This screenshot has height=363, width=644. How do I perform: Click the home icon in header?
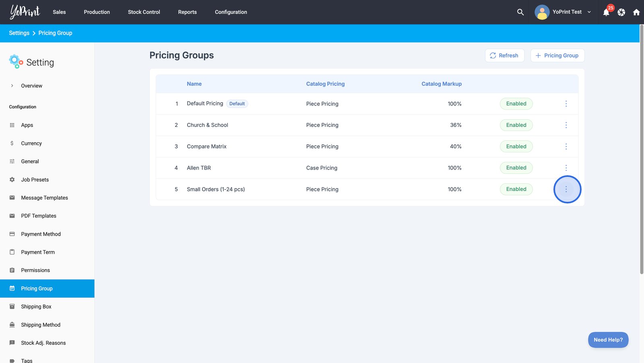636,12
